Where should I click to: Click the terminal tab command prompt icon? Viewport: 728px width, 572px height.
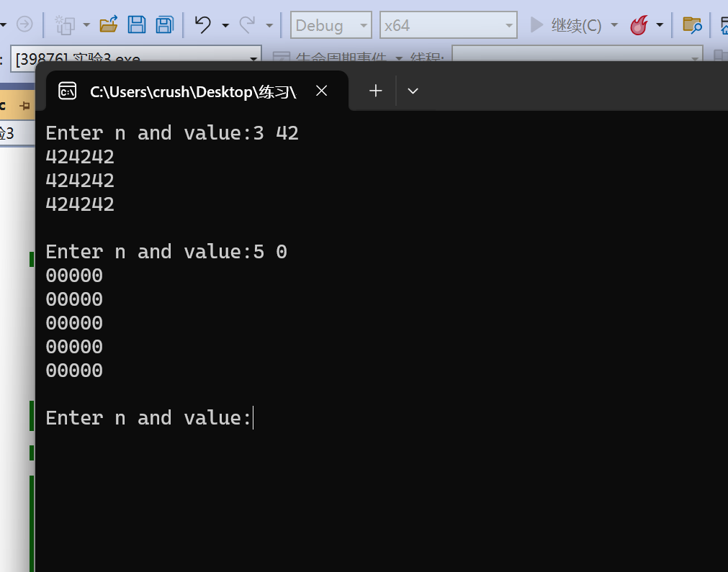point(67,91)
